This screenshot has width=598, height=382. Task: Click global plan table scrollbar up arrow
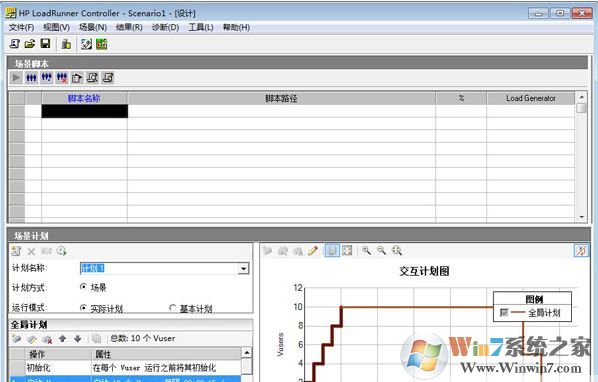tap(247, 353)
